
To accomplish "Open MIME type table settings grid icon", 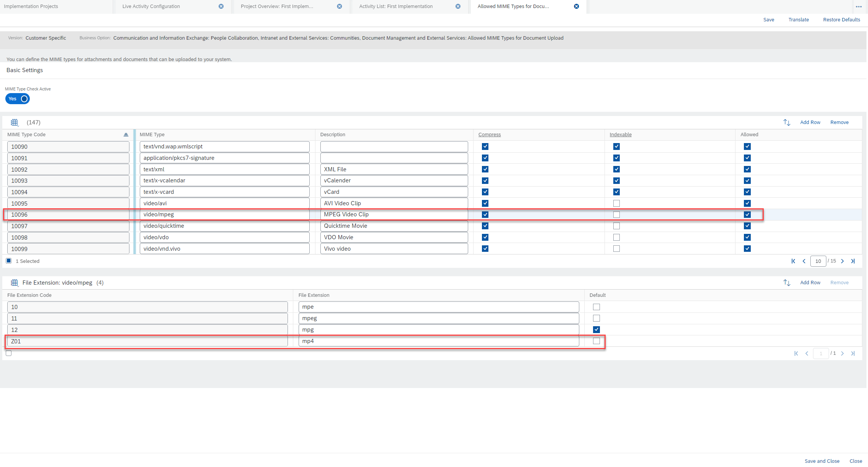I will coord(15,122).
